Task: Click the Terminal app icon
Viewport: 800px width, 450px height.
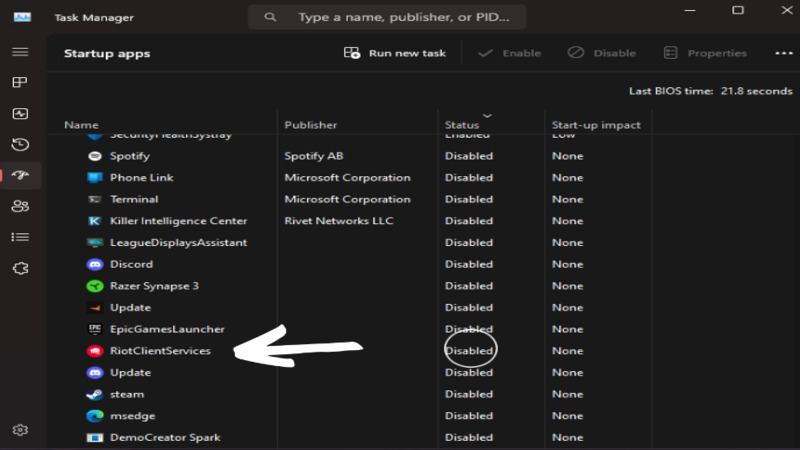Action: (95, 199)
